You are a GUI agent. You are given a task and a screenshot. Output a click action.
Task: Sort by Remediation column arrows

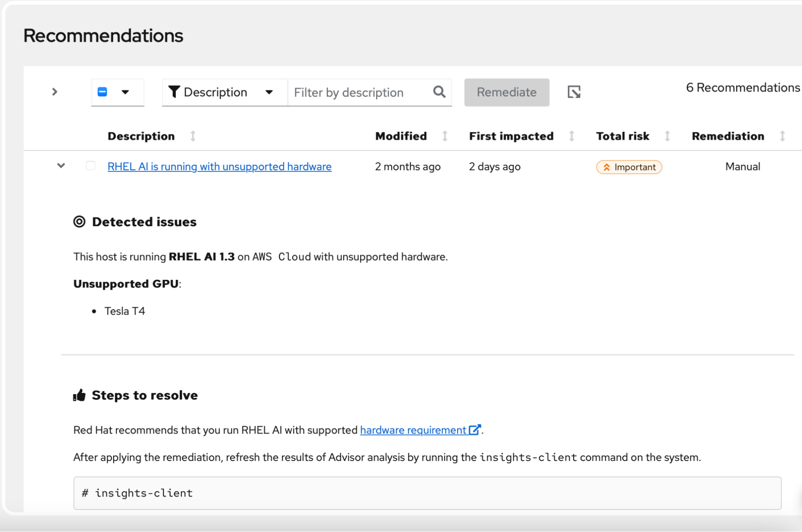782,136
